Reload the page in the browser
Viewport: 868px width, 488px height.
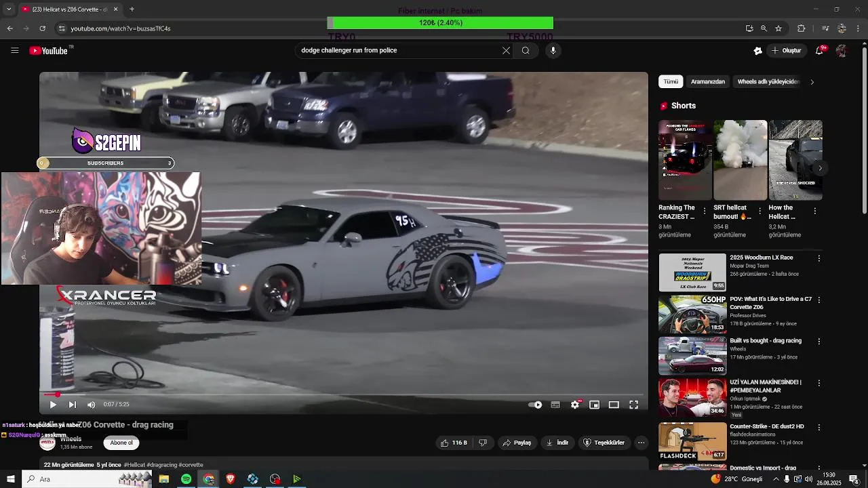tap(42, 28)
